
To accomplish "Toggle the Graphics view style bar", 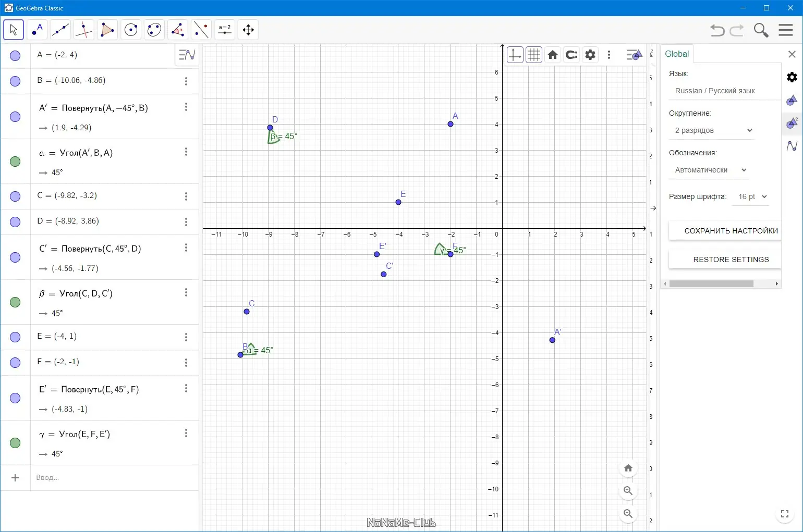I will (634, 55).
